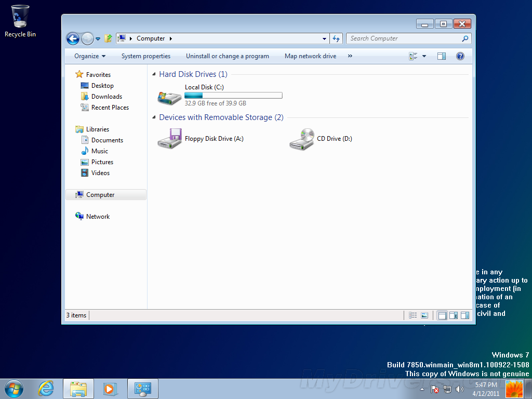Viewport: 532px width, 399px height.
Task: Open the Pictures library
Action: coord(102,162)
